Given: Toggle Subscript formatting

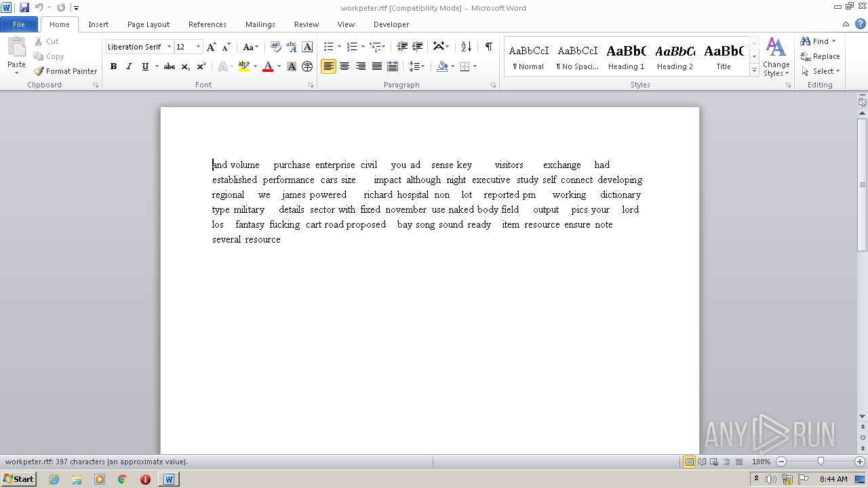Looking at the screenshot, I should click(185, 66).
